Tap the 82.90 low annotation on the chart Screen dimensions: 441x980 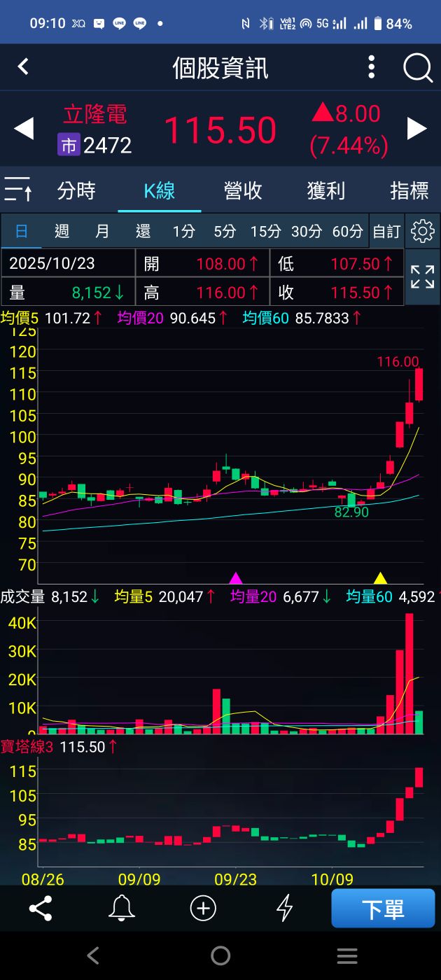tap(351, 512)
